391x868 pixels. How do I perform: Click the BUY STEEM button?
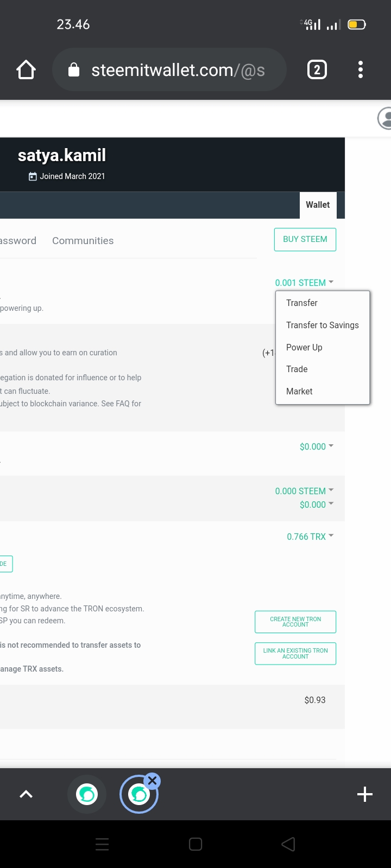pyautogui.click(x=305, y=239)
